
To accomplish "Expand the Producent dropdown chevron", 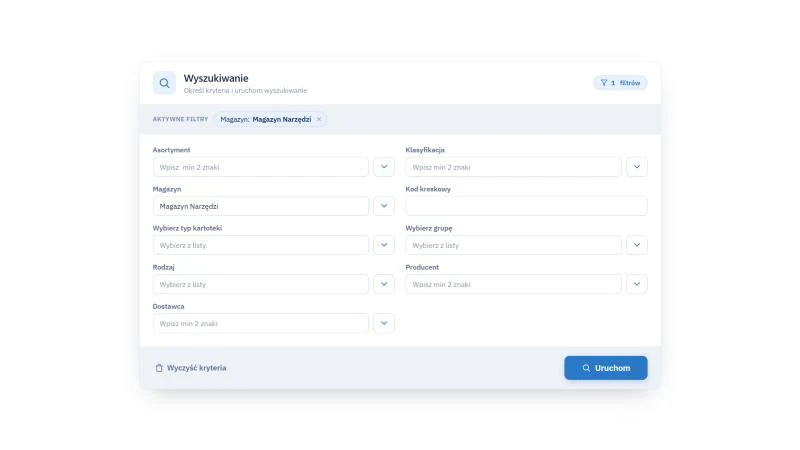I will [x=637, y=284].
